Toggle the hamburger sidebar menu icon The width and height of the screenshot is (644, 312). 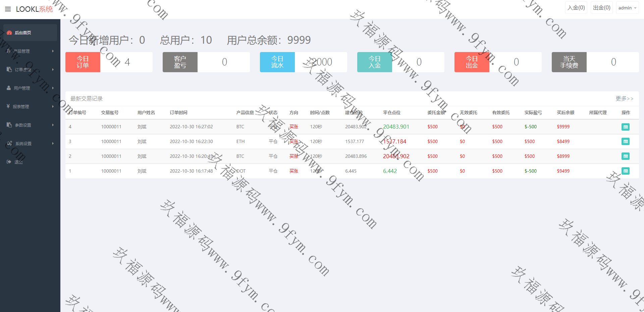coord(8,9)
